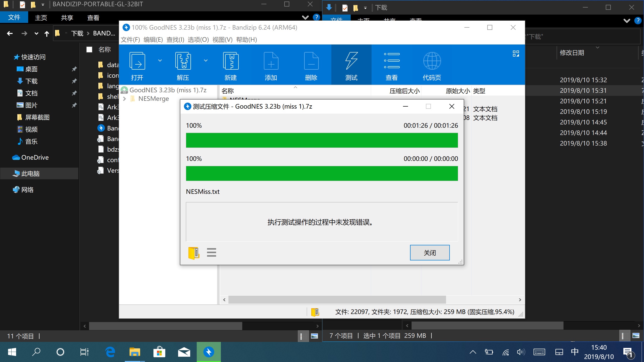644x362 pixels.
Task: Expand ribbon chevron in right Explorer window
Action: [627, 21]
